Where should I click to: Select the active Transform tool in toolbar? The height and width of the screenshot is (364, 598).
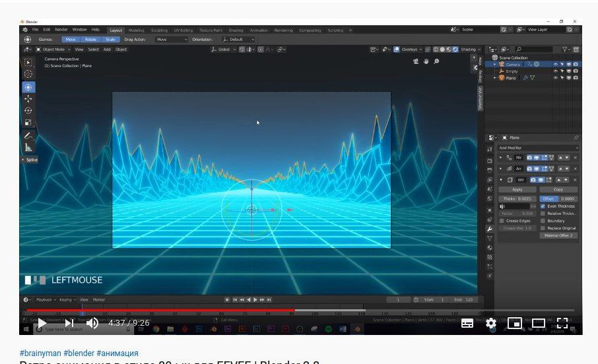tap(28, 87)
